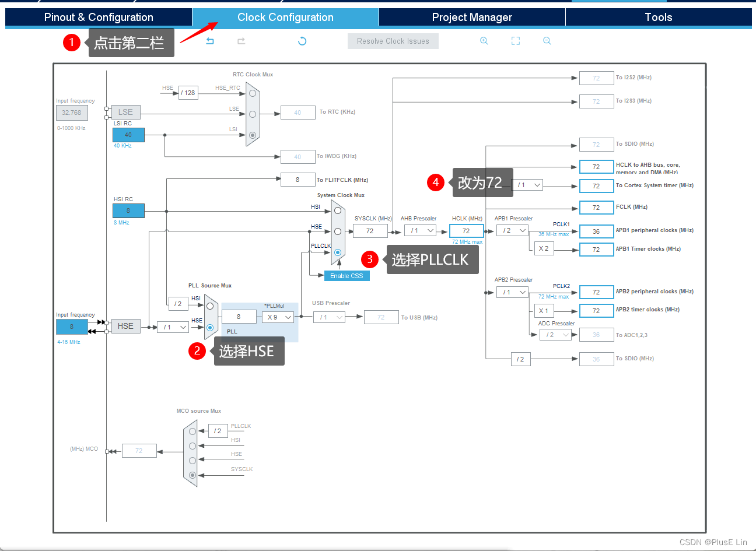
Task: Open the AHB Prescaler dropdown
Action: 420,230
